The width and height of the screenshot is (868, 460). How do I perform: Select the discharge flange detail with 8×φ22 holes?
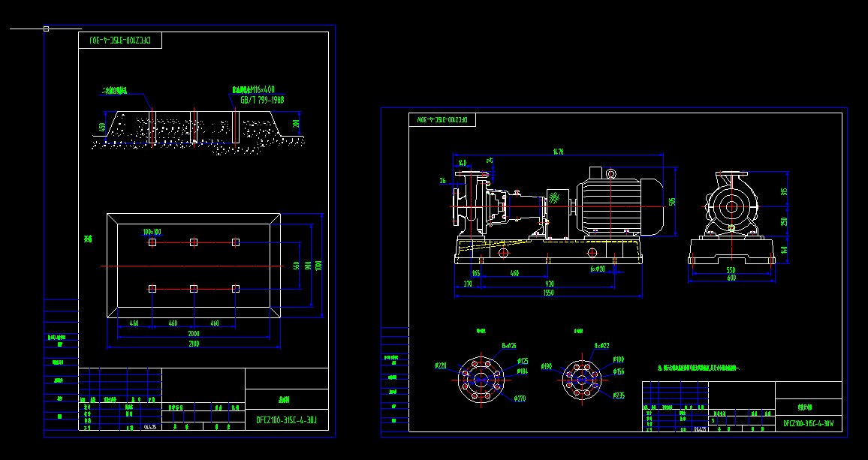[x=582, y=380]
